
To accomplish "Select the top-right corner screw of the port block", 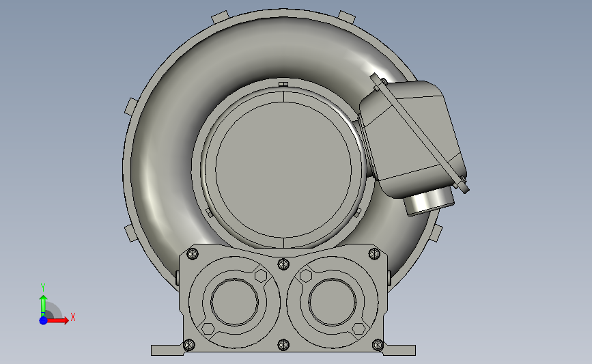I will [374, 253].
